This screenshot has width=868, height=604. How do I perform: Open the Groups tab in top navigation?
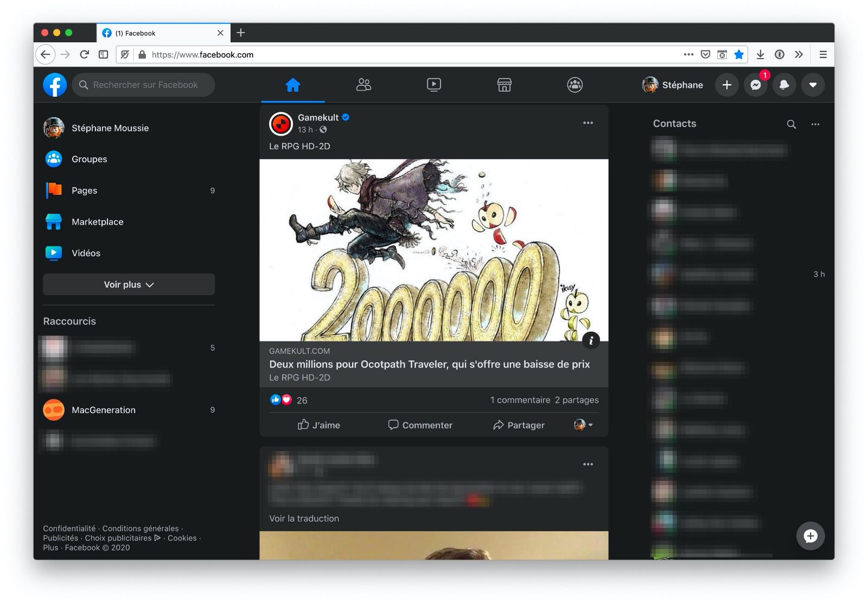(575, 85)
